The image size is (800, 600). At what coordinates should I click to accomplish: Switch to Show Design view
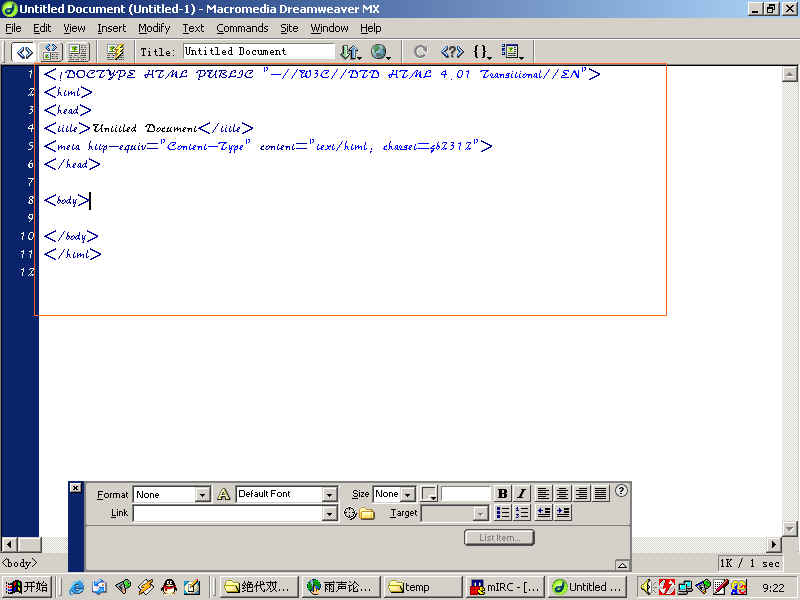(77, 51)
